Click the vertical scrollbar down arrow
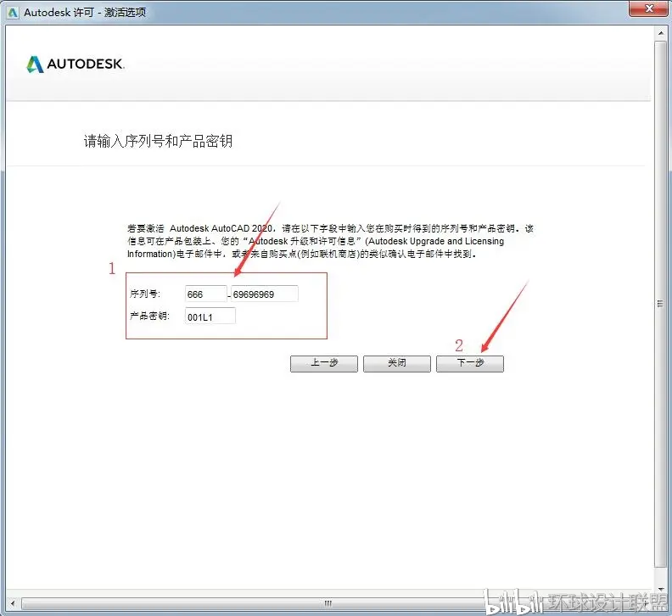Screen dimensions: 672x616 660,589
